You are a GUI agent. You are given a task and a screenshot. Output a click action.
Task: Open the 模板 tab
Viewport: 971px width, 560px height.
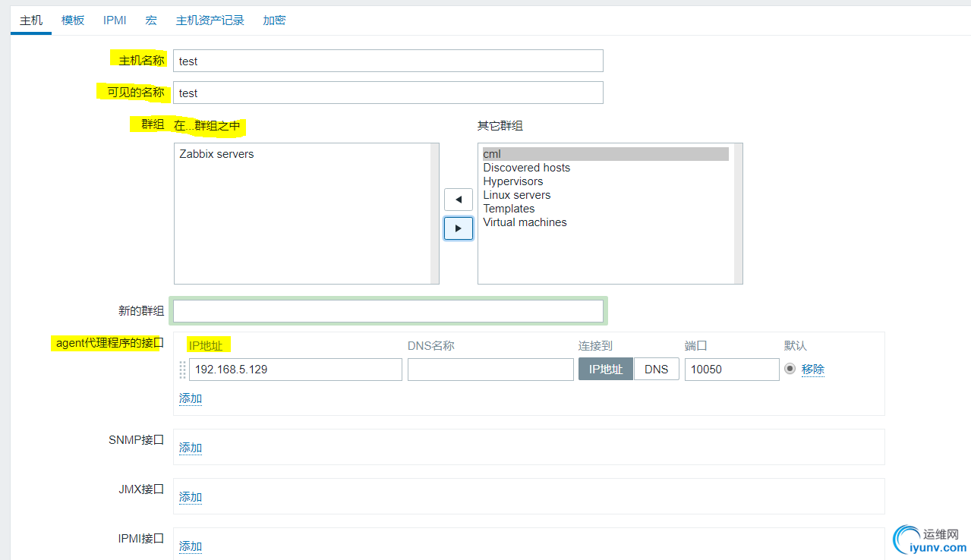pyautogui.click(x=73, y=20)
